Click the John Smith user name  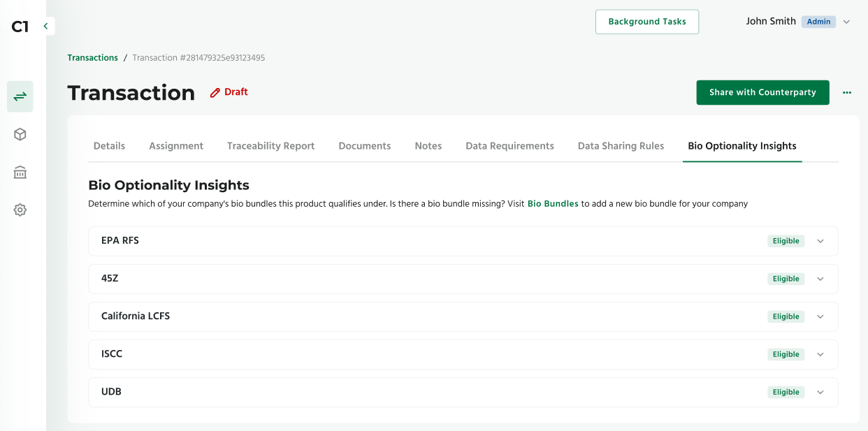click(771, 22)
